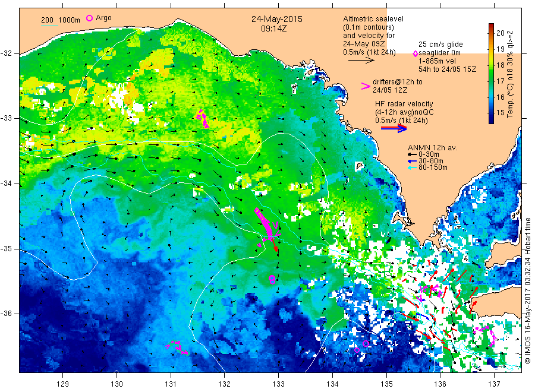The image size is (535, 392).
Task: Click the dark blue end of temperature colorbar
Action: [491, 119]
